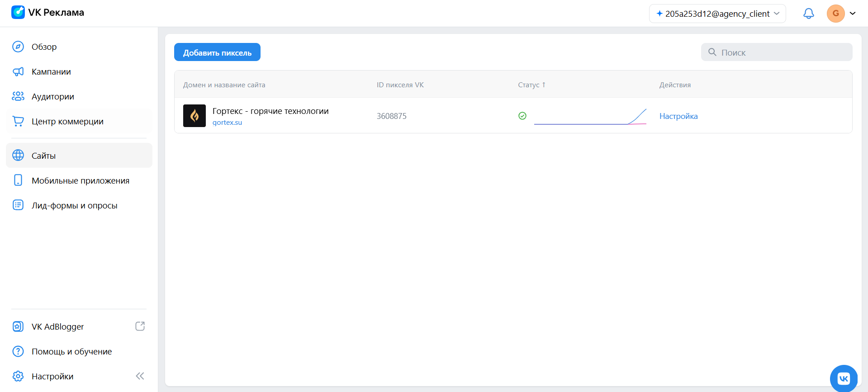Click the Помощь question mark icon

[x=18, y=351]
